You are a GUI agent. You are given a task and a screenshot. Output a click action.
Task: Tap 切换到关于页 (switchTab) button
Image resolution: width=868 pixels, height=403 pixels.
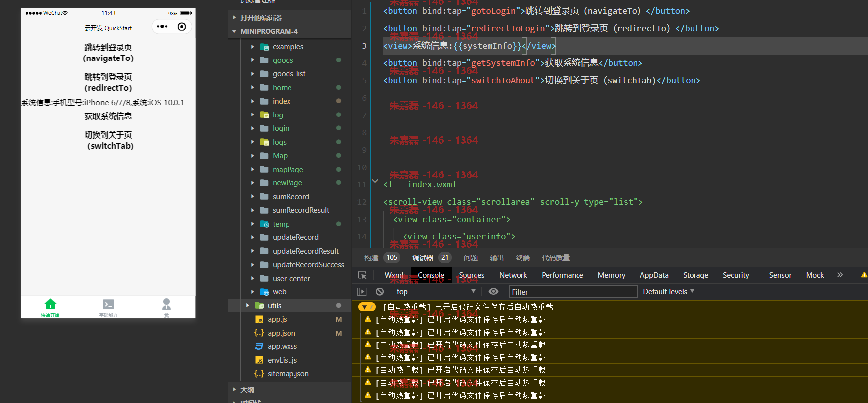coord(108,140)
